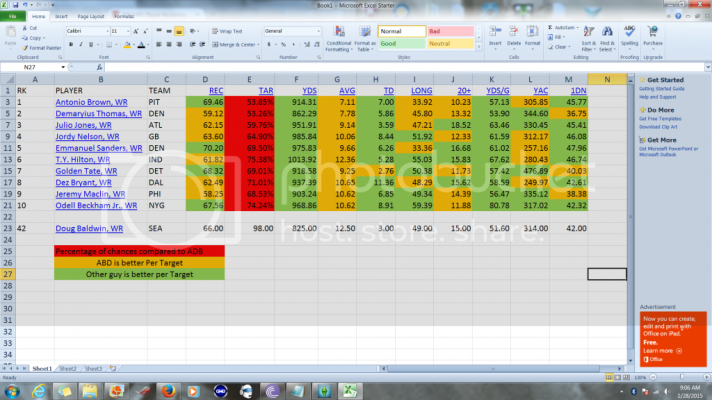
Task: Open Firefox from the taskbar
Action: click(x=168, y=391)
